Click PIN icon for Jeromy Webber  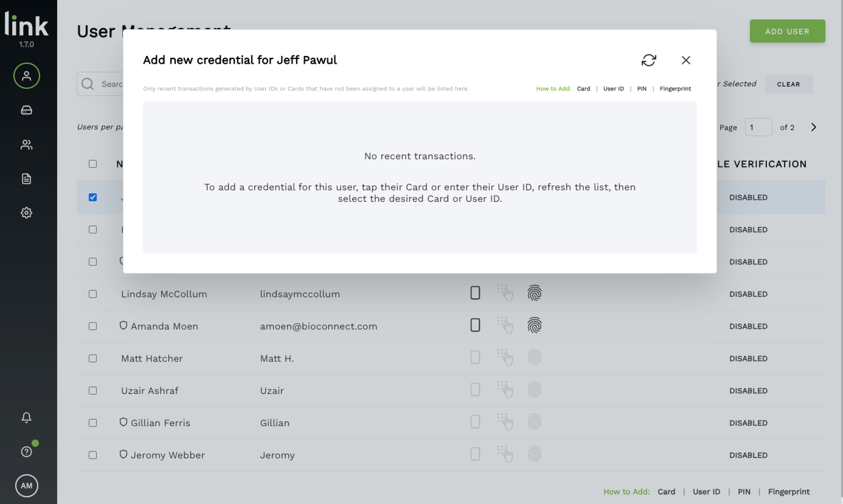505,454
